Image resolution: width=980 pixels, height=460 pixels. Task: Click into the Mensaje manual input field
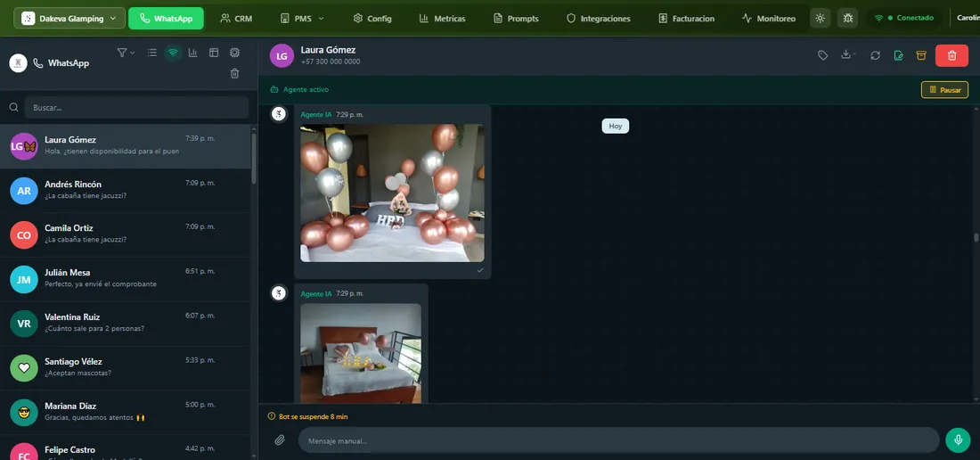coord(619,440)
